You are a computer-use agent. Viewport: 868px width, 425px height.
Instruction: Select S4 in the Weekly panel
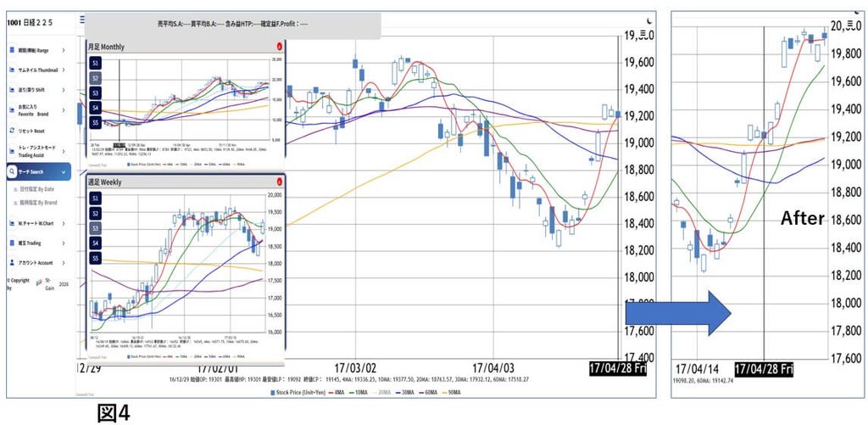[95, 243]
